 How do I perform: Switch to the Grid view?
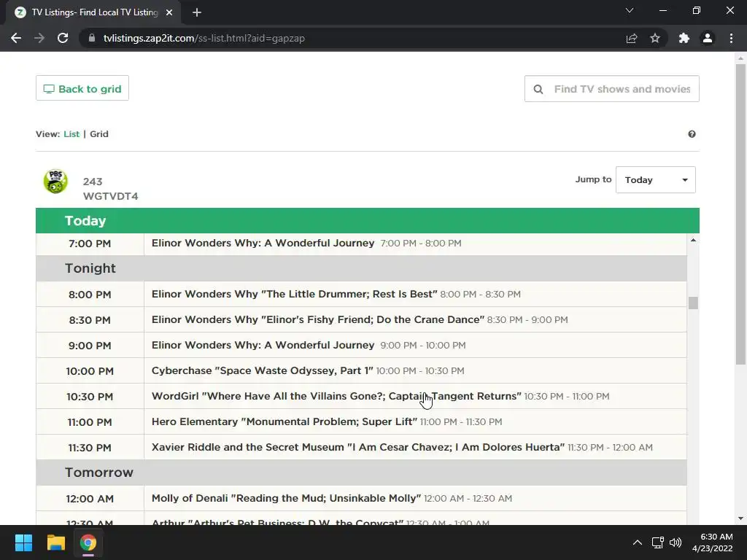[99, 134]
